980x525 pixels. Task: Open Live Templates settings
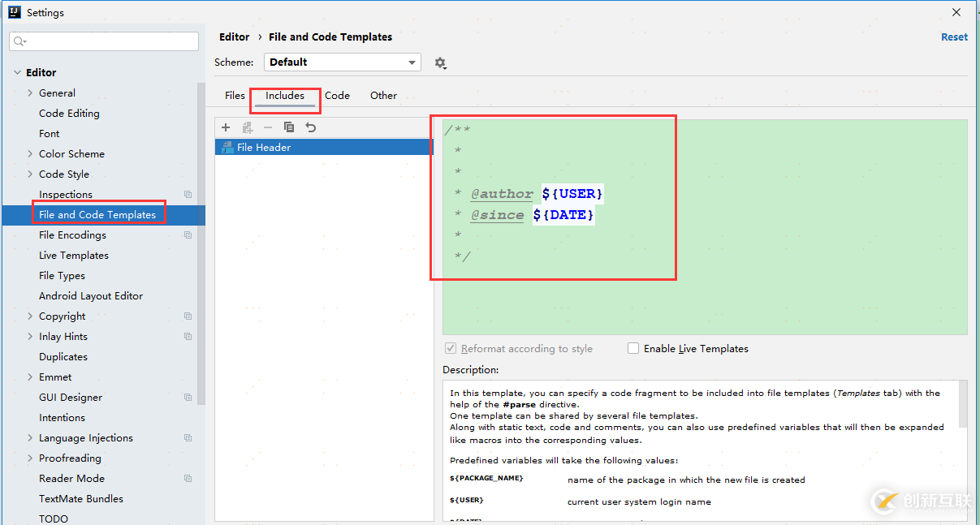click(74, 256)
